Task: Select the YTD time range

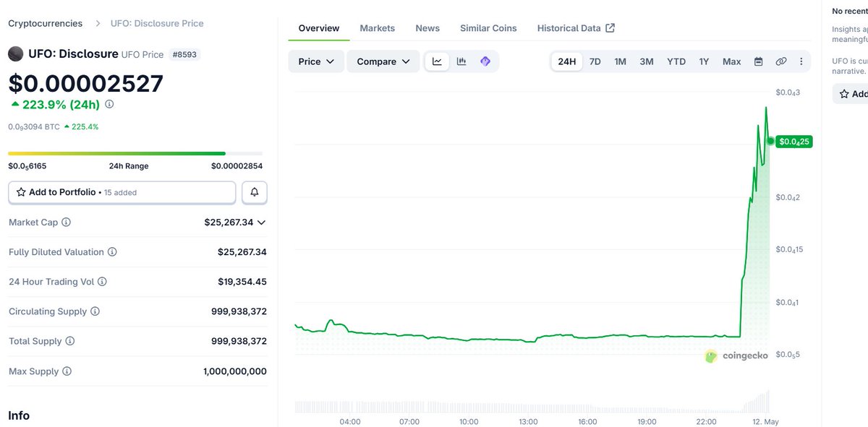Action: point(676,61)
